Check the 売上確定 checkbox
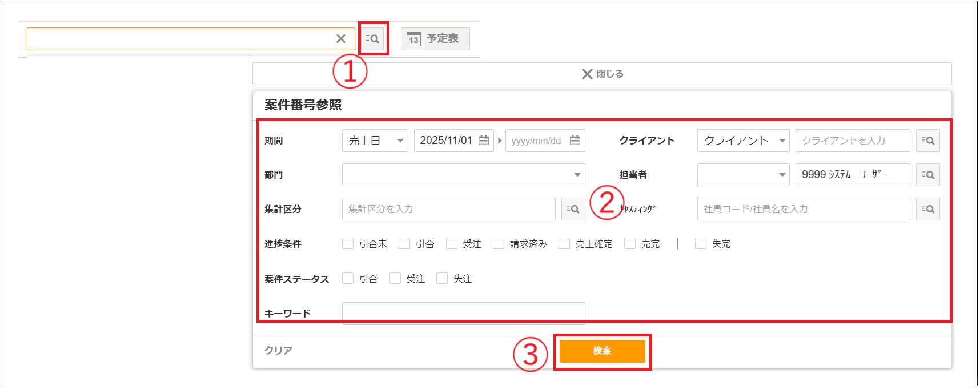Screen dimensions: 980x389 point(564,243)
